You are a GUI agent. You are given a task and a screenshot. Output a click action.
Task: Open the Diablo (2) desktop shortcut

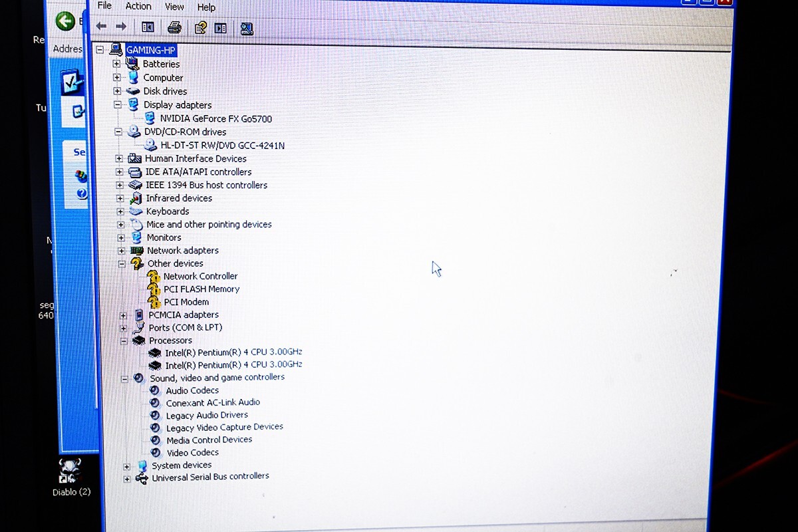[x=70, y=477]
